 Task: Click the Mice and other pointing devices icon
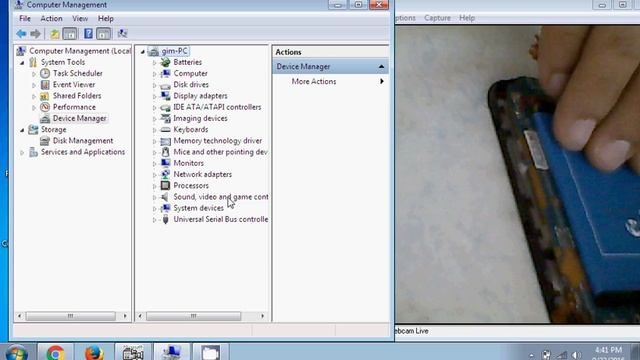pyautogui.click(x=165, y=152)
